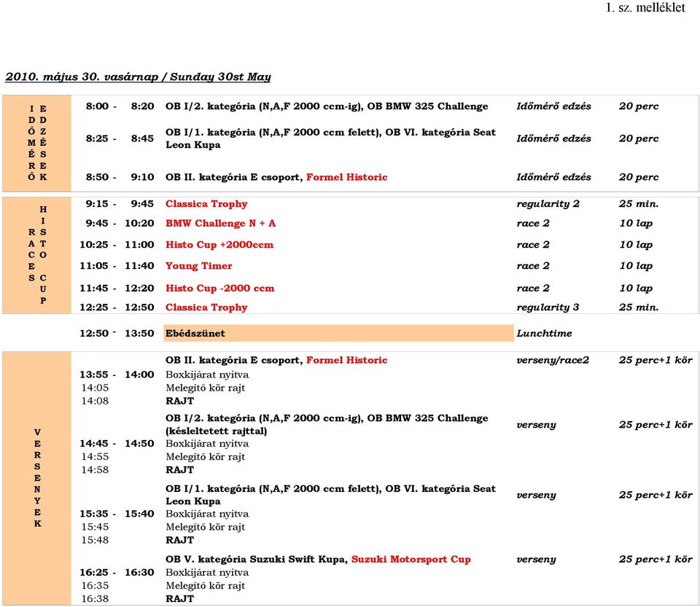
Task: Select the 8:25 start time
Action: tap(97, 138)
